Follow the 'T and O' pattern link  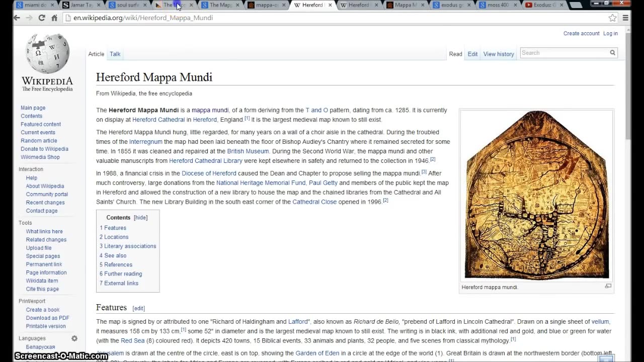pyautogui.click(x=317, y=110)
